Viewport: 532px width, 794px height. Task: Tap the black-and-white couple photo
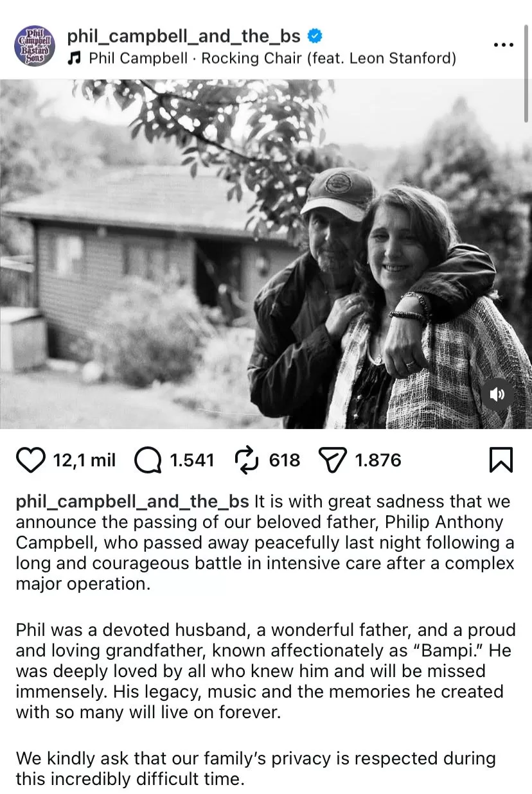tap(266, 251)
